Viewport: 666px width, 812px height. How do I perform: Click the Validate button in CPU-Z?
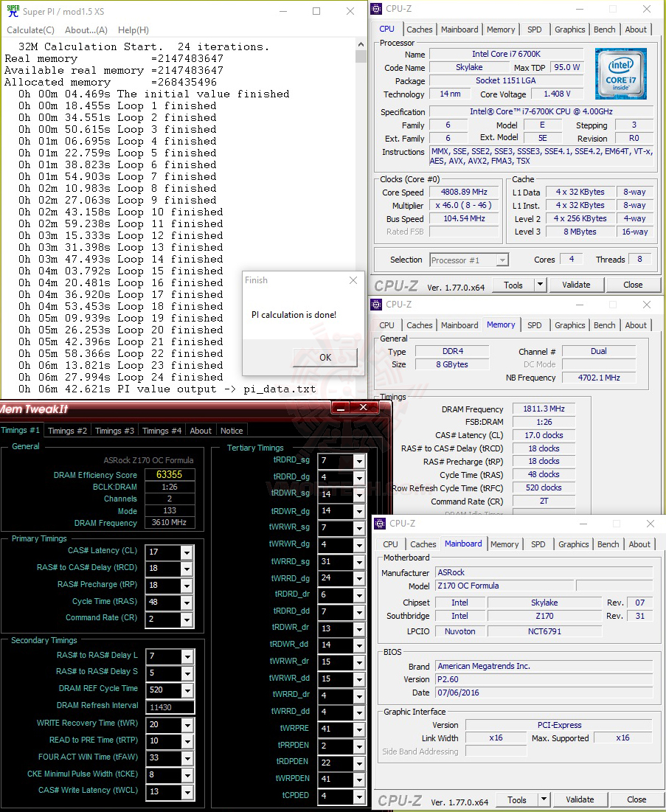pos(577,284)
